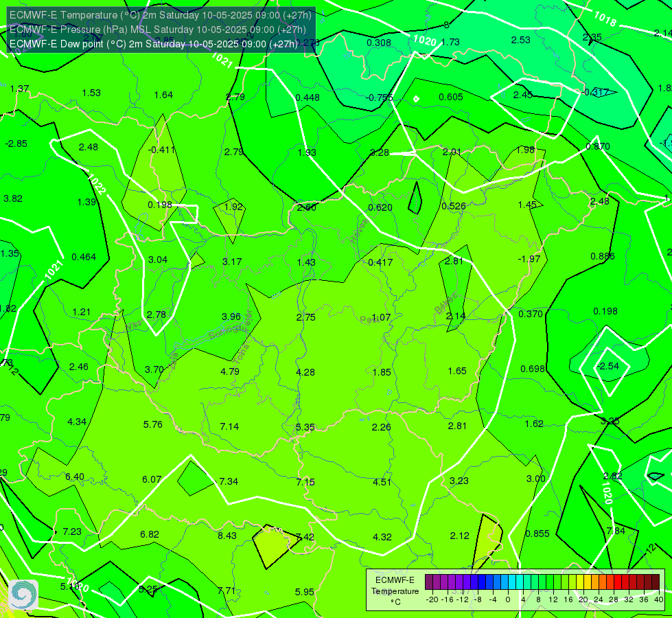Click the dew point value 0.886
This screenshot has width=672, height=618.
[x=603, y=256]
